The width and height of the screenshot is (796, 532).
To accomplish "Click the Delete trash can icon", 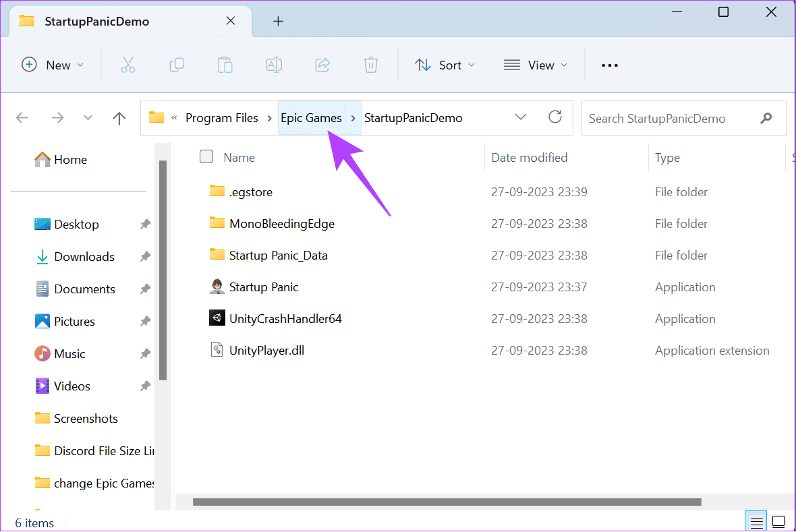I will pos(370,65).
